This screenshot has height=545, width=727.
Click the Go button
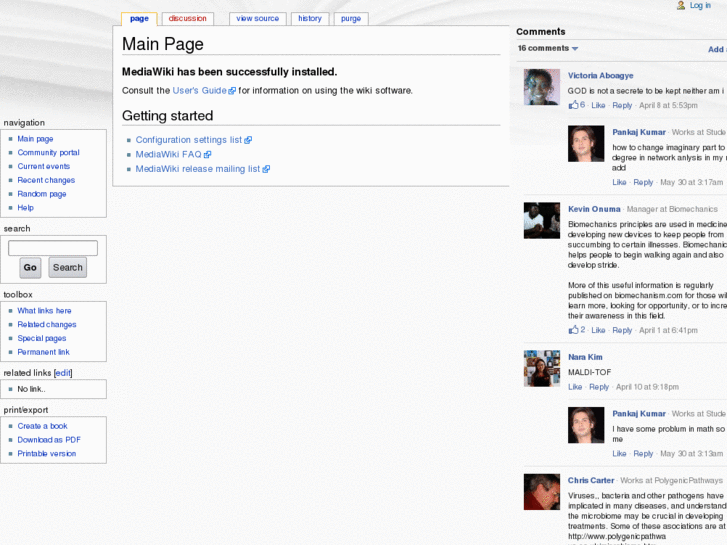point(30,268)
